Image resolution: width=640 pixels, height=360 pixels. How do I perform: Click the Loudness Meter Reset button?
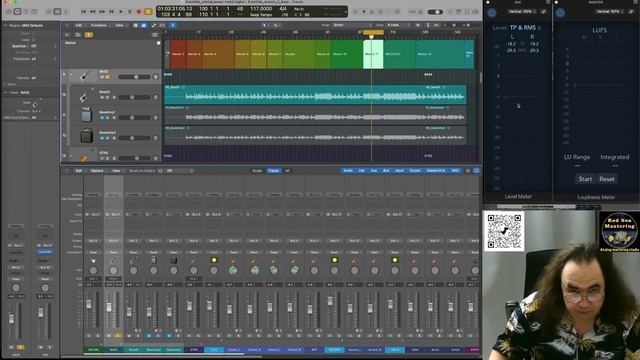coord(607,179)
